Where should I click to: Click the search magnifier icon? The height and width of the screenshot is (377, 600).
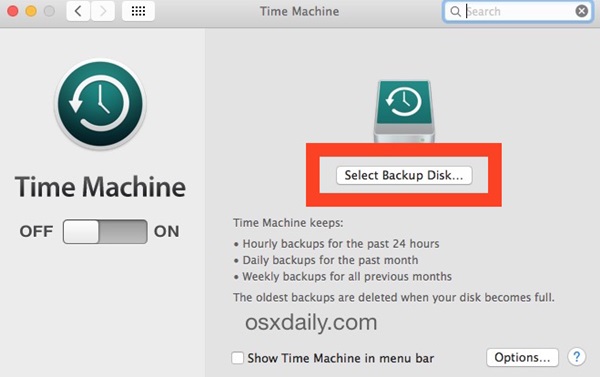pos(455,11)
